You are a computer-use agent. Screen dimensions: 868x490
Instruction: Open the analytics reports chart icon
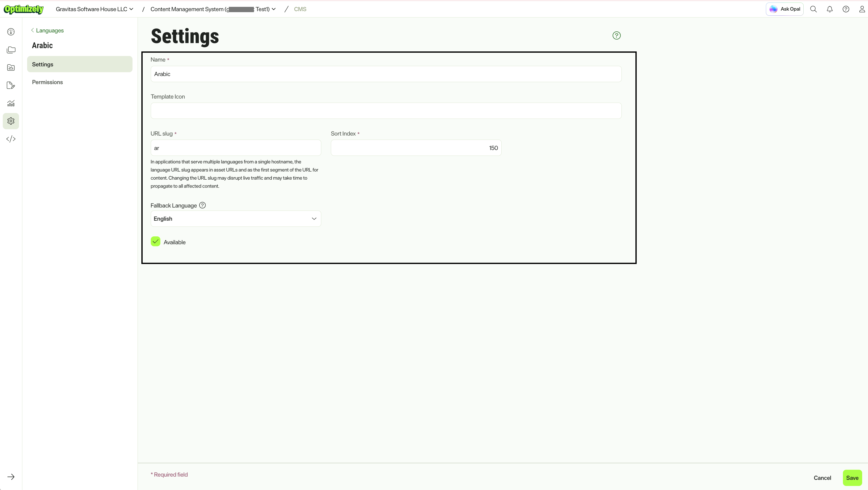pyautogui.click(x=11, y=103)
